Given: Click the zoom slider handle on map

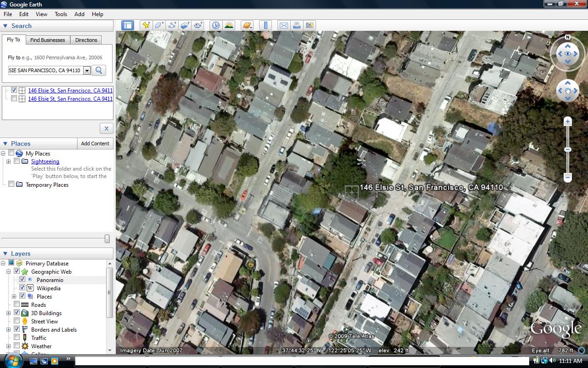Looking at the screenshot, I should click(x=568, y=149).
